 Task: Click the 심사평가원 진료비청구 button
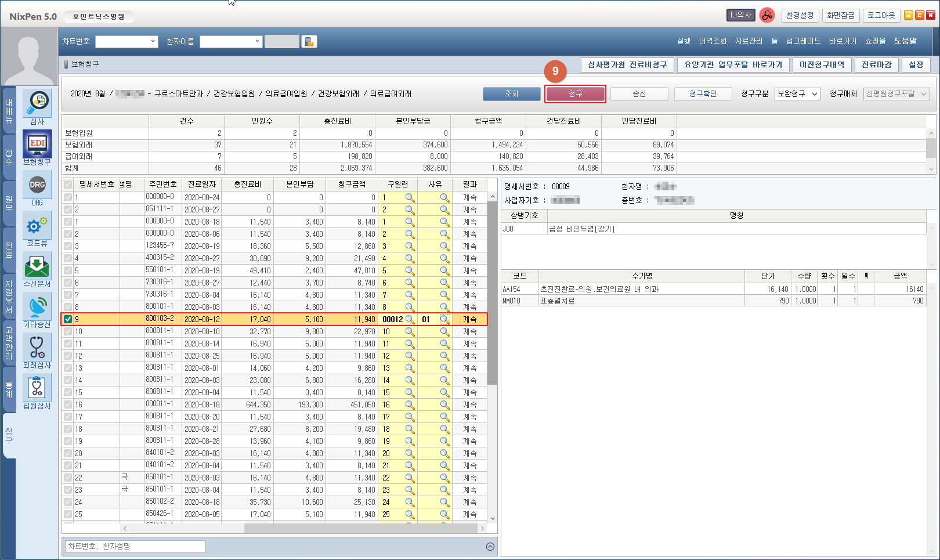[627, 65]
